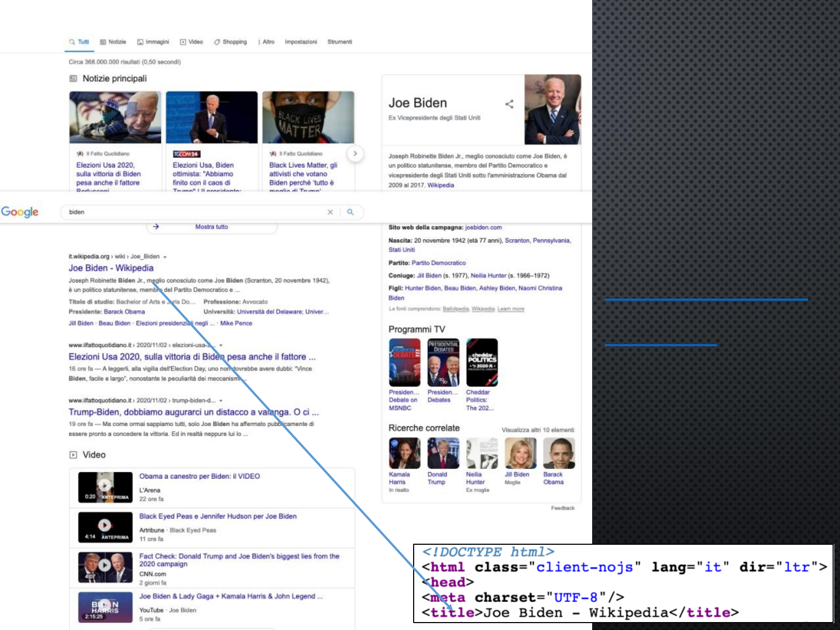Open Barack Obama related search thumbnail

click(x=559, y=453)
